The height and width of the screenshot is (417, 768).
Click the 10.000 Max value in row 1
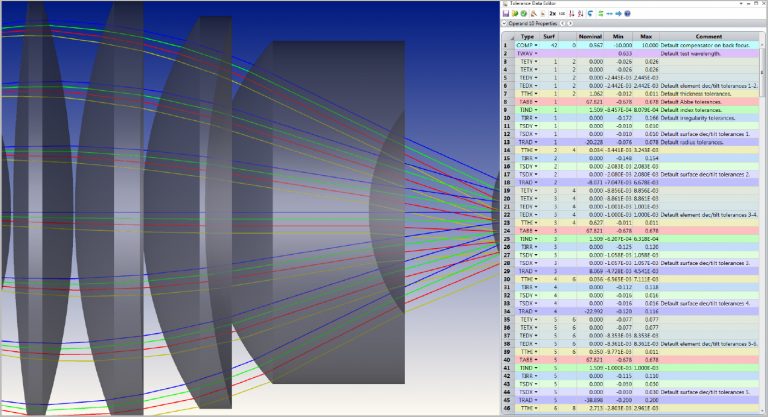(x=650, y=45)
